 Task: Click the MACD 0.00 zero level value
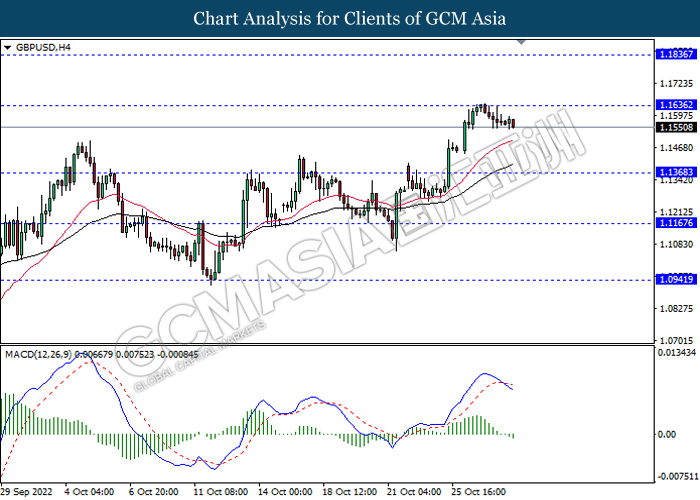tap(667, 434)
